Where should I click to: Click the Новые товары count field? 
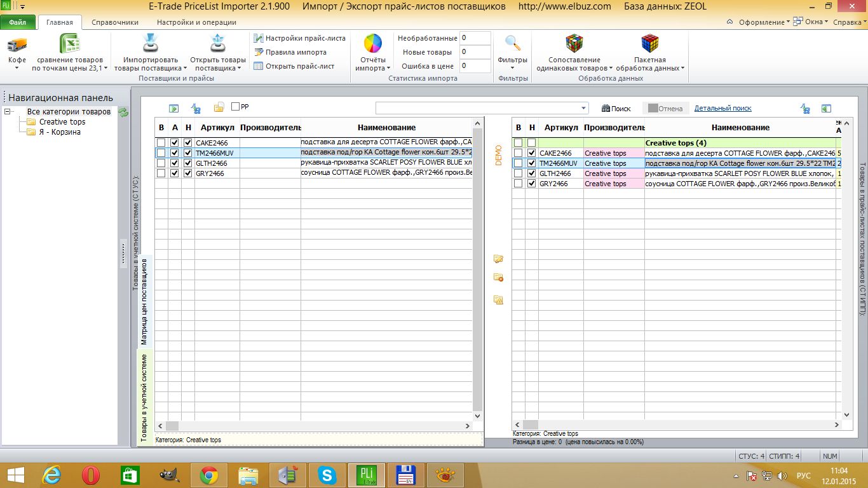click(475, 52)
